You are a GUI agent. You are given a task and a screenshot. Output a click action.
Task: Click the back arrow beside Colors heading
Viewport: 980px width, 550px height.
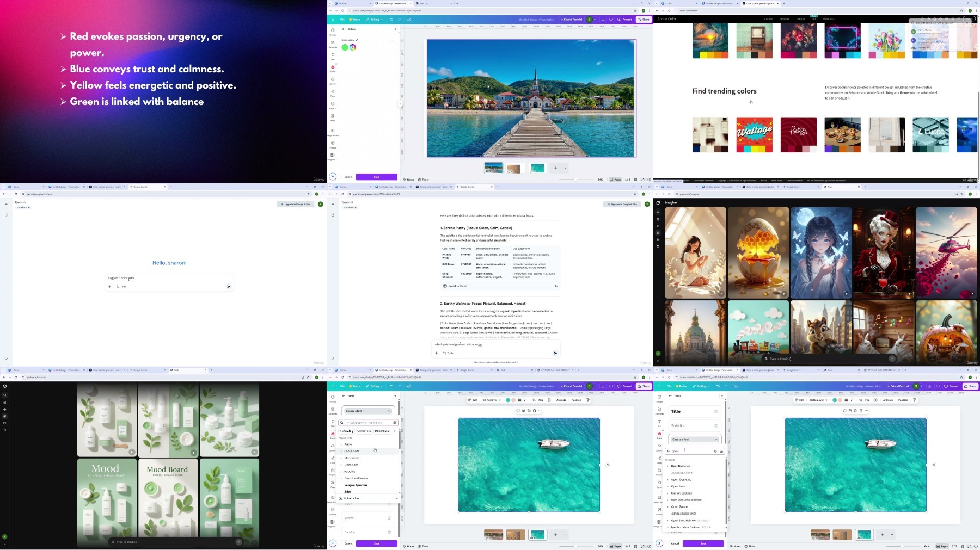tap(344, 29)
